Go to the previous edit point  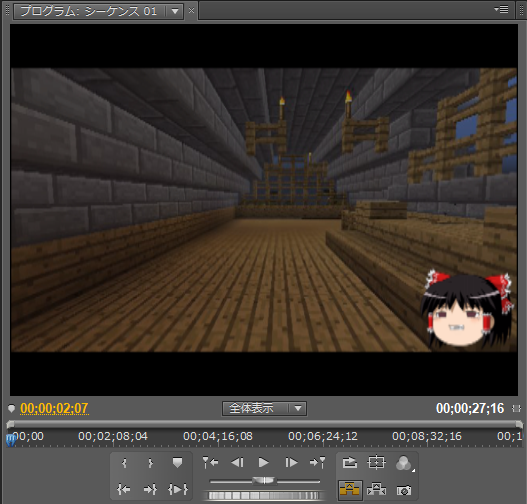click(210, 463)
